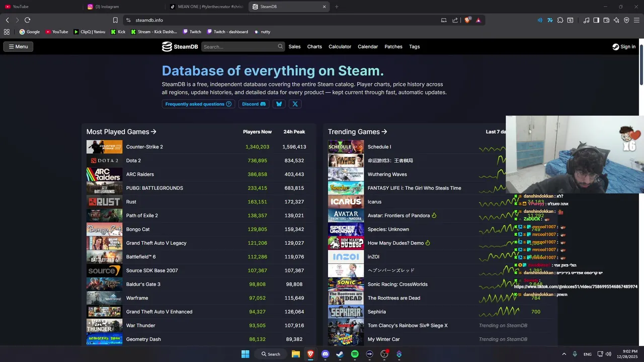The image size is (644, 362).
Task: Click the browser back arrow
Action: pyautogui.click(x=7, y=20)
